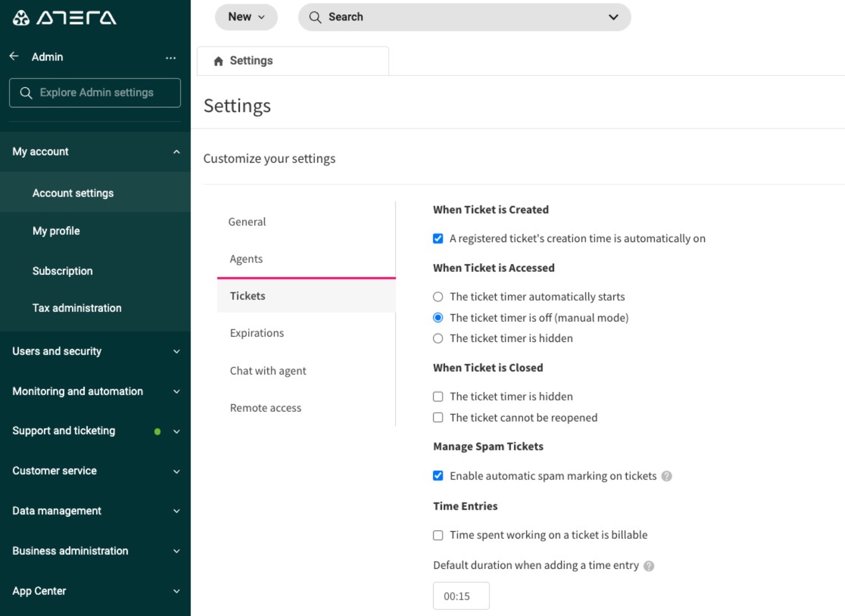The width and height of the screenshot is (845, 616).
Task: Click the Atera logo
Action: (64, 18)
